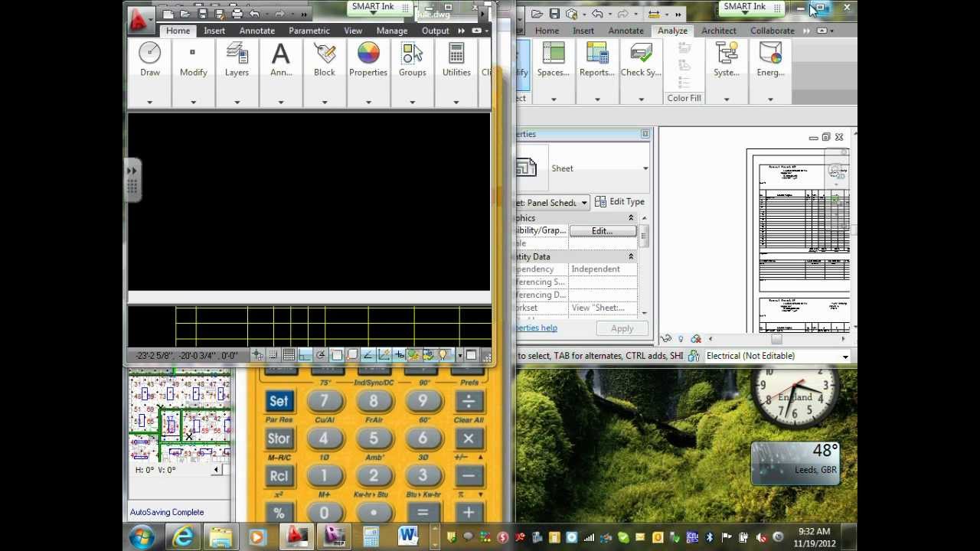The width and height of the screenshot is (980, 551).
Task: Expand the Properties color wheel panel in AutoCAD
Action: point(368,102)
